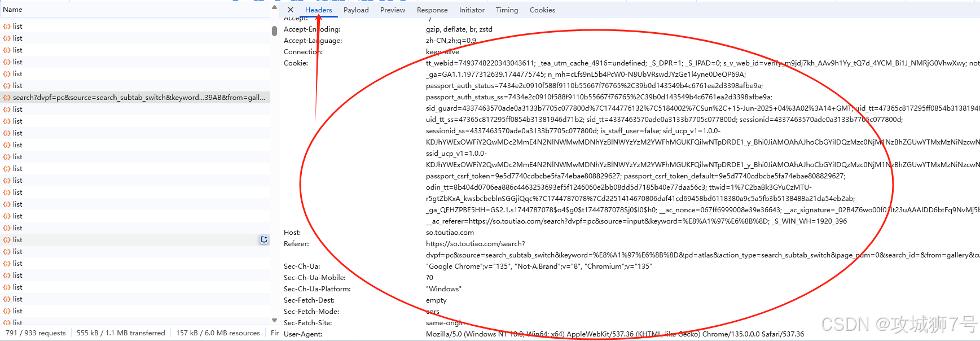This screenshot has height=341, width=980.
Task: Click the Sec-Fetch-Mode header name
Action: pyautogui.click(x=310, y=312)
